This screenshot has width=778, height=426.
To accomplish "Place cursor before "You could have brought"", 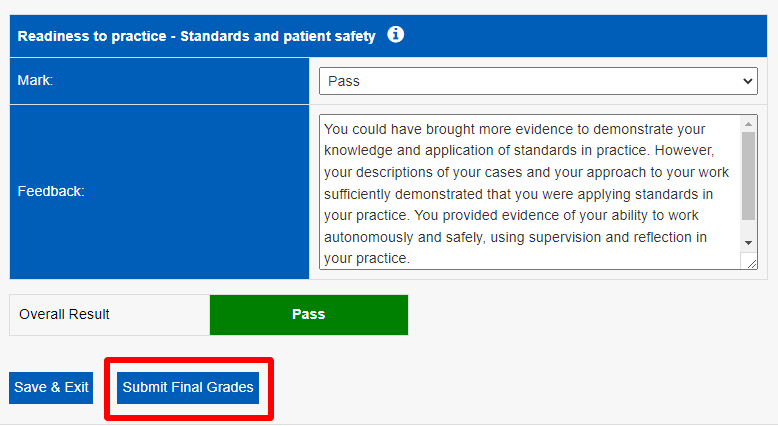I will point(324,129).
